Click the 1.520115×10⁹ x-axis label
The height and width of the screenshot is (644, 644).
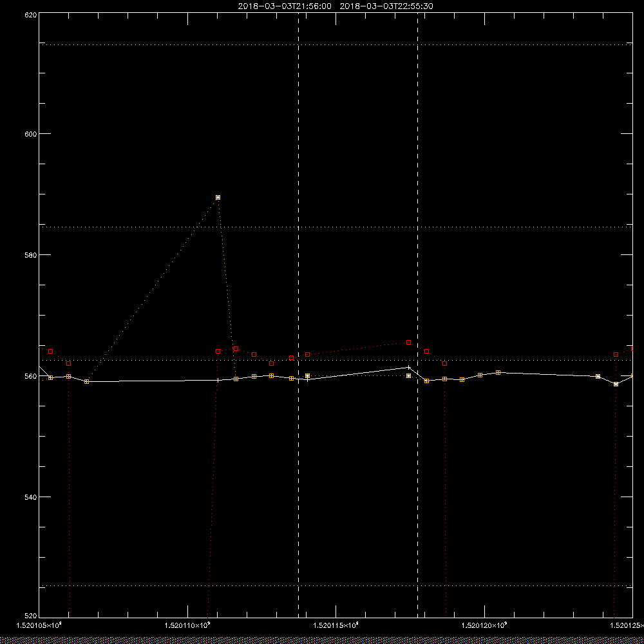[x=336, y=625]
